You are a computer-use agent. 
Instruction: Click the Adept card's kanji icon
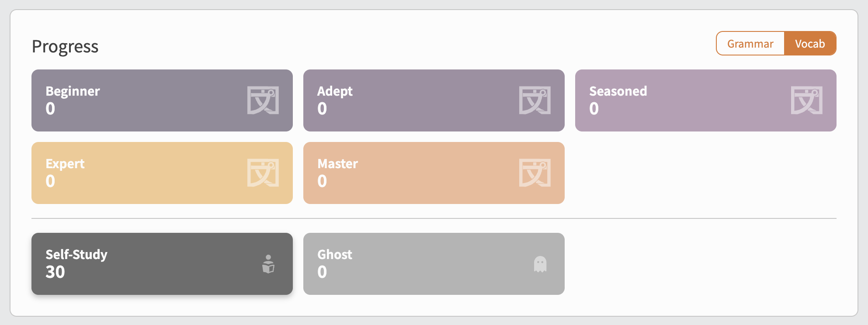pos(535,100)
